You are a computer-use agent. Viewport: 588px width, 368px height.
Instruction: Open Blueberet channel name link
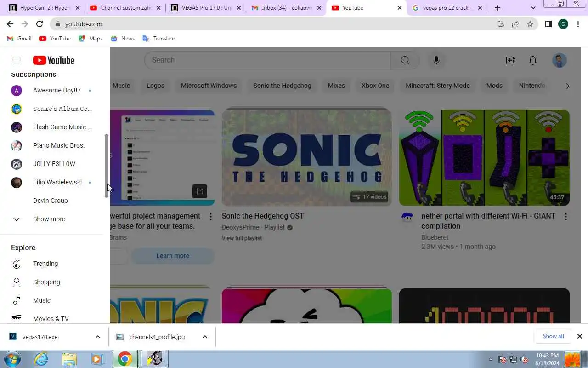pos(435,237)
